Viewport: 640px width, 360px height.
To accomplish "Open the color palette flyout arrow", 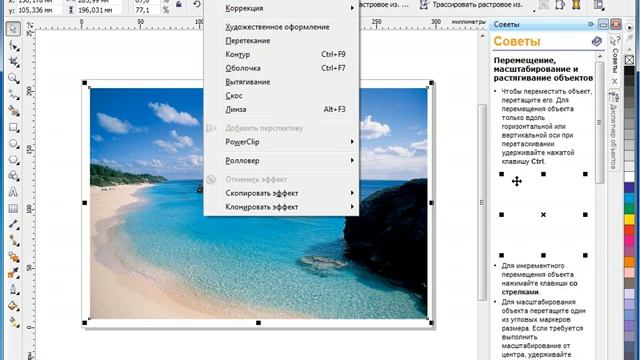I will pos(629,27).
